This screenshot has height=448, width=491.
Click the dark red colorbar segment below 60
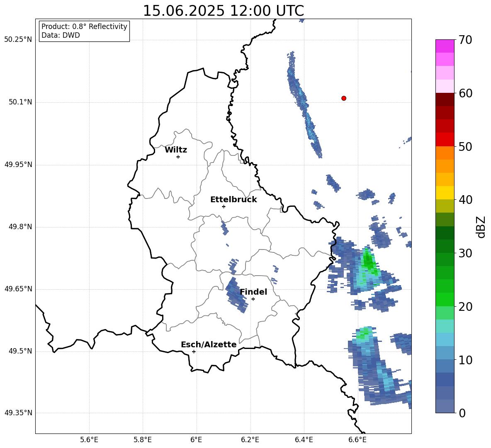[x=445, y=99]
